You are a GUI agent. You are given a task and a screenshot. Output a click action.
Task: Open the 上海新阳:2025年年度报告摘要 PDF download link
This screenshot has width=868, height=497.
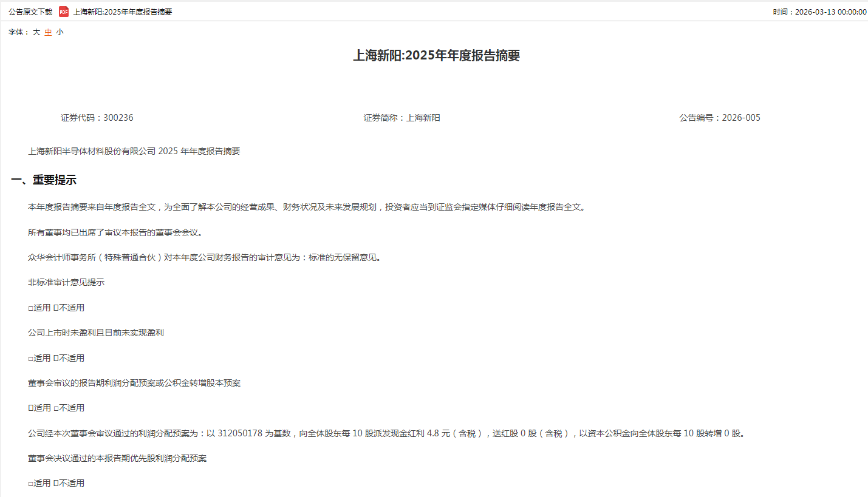pos(123,12)
